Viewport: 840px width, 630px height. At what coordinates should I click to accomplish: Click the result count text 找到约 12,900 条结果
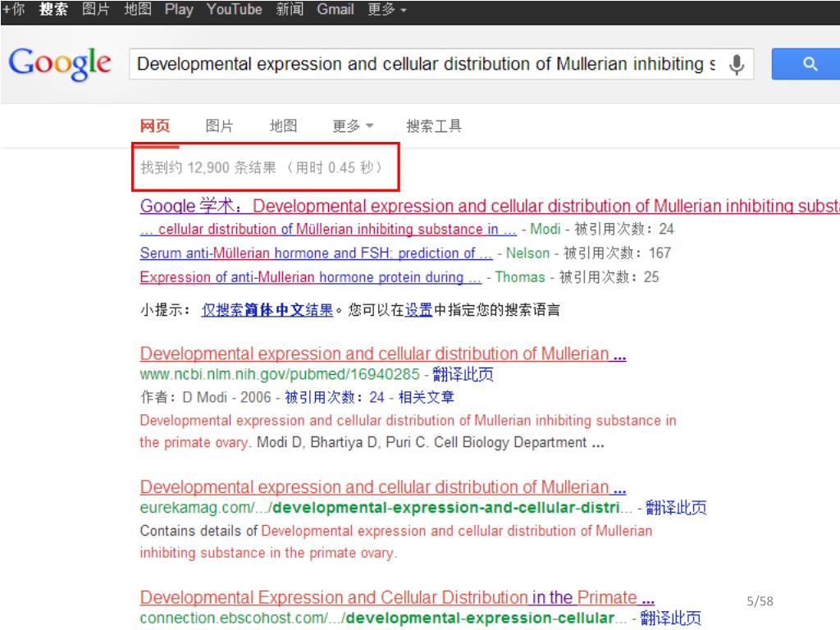[208, 167]
